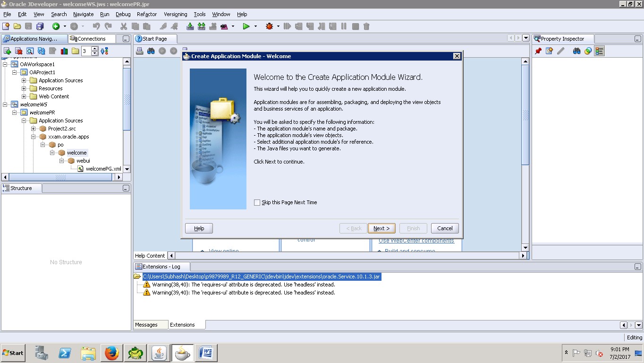Toggle the categorized view icon in Property Inspector

click(599, 51)
